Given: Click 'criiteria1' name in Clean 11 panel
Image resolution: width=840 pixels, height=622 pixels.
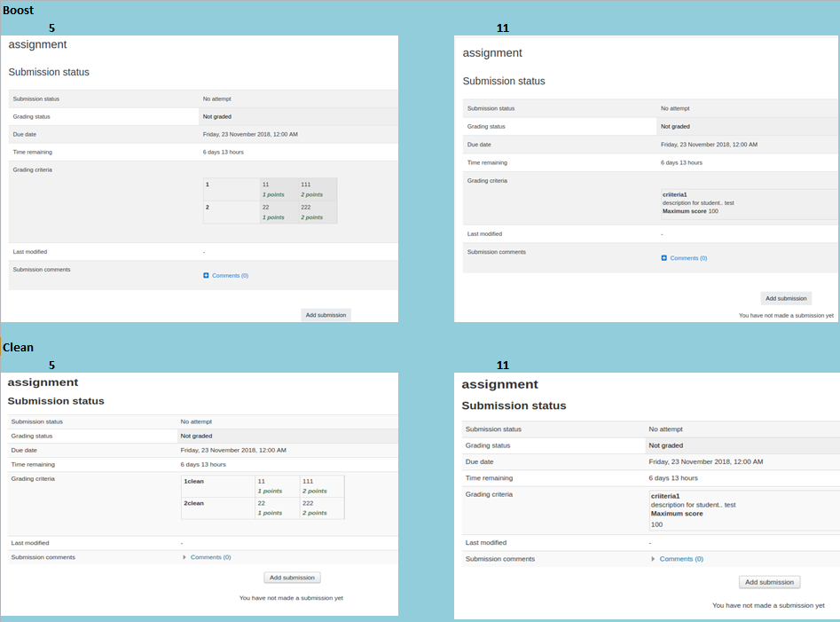Looking at the screenshot, I should click(x=665, y=496).
